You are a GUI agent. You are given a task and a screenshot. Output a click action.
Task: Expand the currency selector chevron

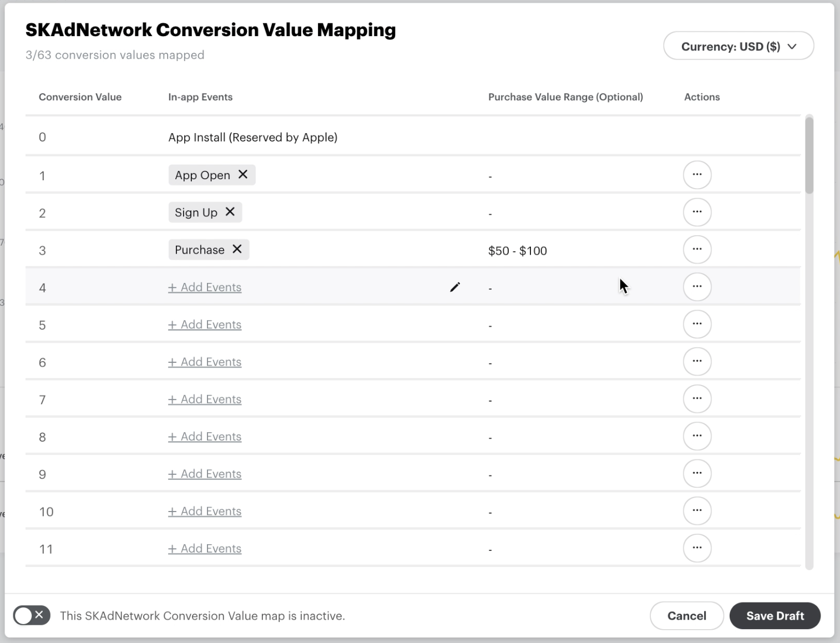click(793, 46)
